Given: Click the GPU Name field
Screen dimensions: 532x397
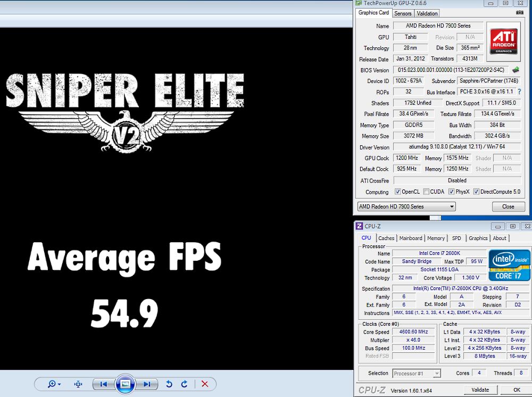Looking at the screenshot, I should coord(438,26).
